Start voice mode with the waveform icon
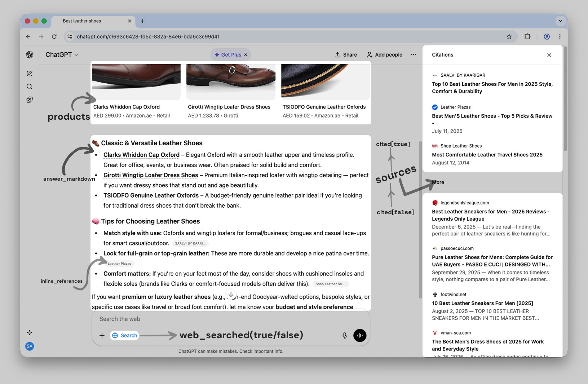Image resolution: width=588 pixels, height=384 pixels. [360, 335]
